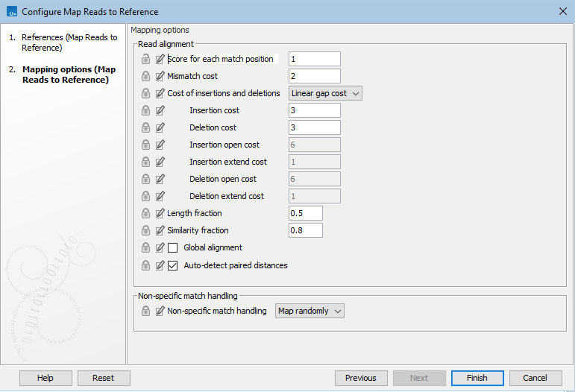Screen dimensions: 575x392
Task: Click the Similarity fraction input field
Action: pos(306,230)
